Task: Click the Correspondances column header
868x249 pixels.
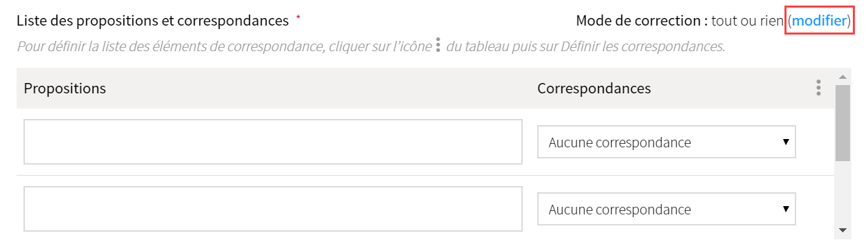Action: coord(594,89)
